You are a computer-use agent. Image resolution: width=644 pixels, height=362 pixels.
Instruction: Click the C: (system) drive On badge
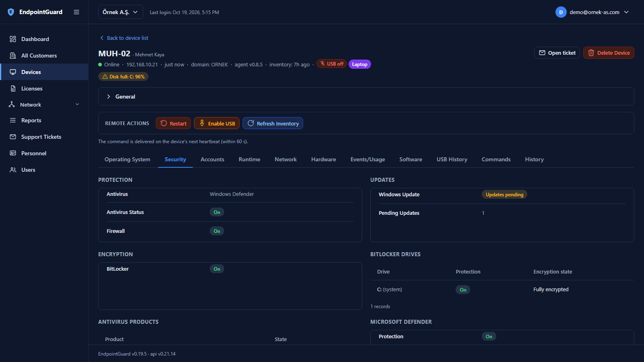tap(463, 290)
